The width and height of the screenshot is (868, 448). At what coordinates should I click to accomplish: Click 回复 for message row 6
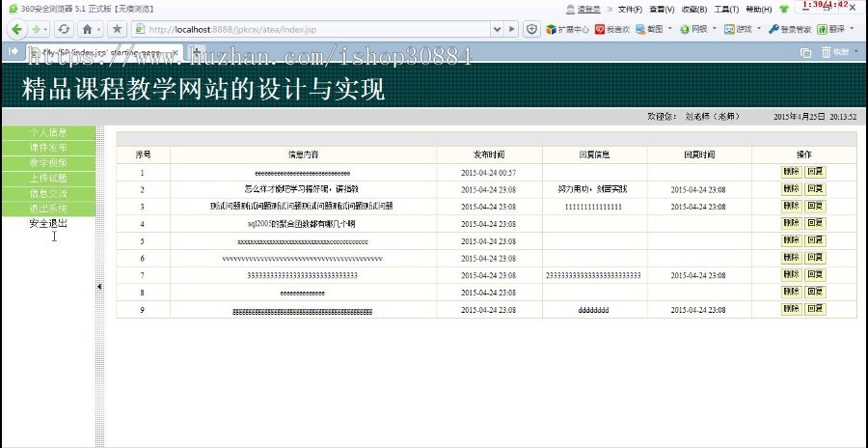[x=815, y=258]
